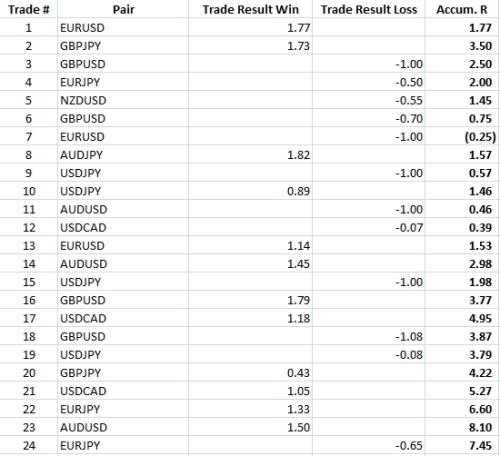The height and width of the screenshot is (456, 500).
Task: Select the Pair column header cell
Action: 123,9
